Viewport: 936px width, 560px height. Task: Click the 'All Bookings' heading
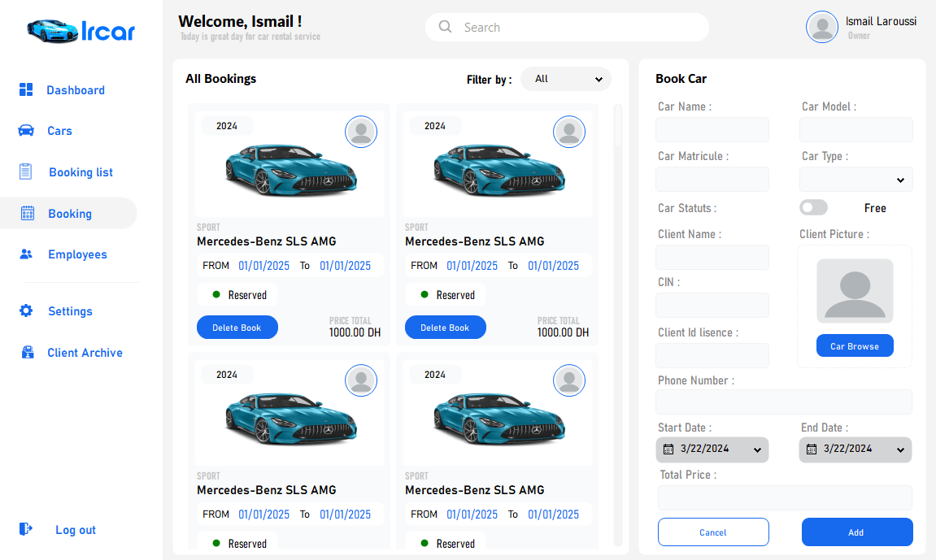click(x=221, y=79)
